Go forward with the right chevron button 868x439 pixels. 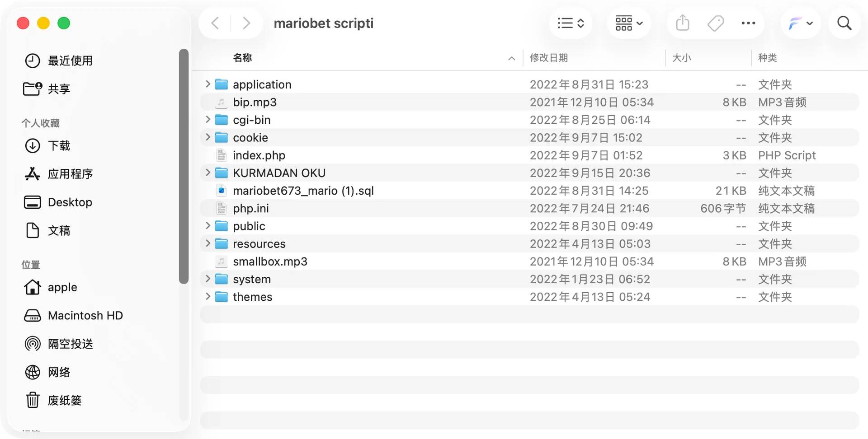[246, 23]
